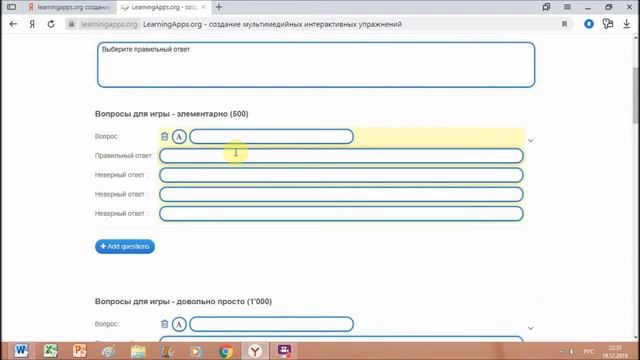Focus the correct answer field in 500 section
Viewport: 640px width, 360px height.
pos(341,156)
